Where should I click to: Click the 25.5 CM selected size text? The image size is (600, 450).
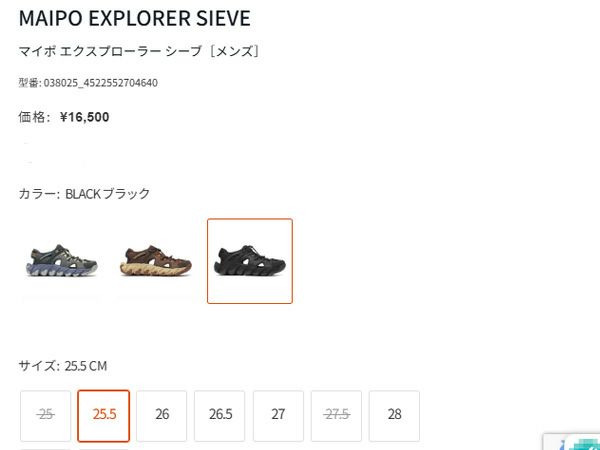pos(86,366)
